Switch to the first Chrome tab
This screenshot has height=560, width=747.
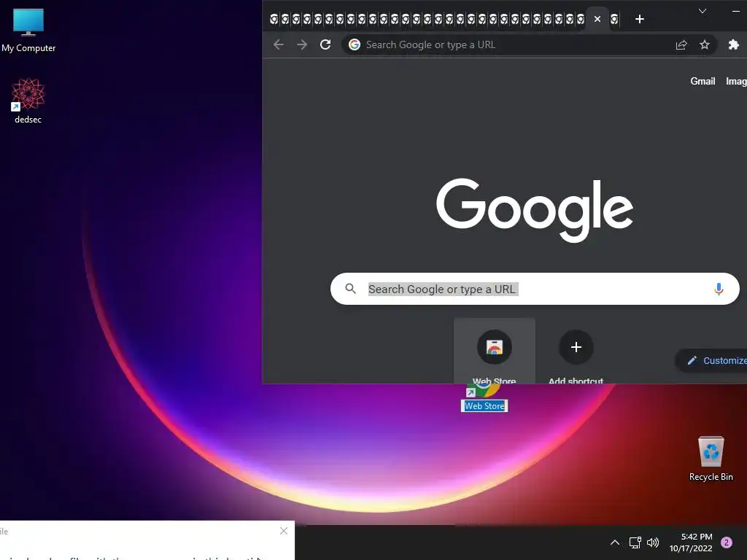click(274, 19)
